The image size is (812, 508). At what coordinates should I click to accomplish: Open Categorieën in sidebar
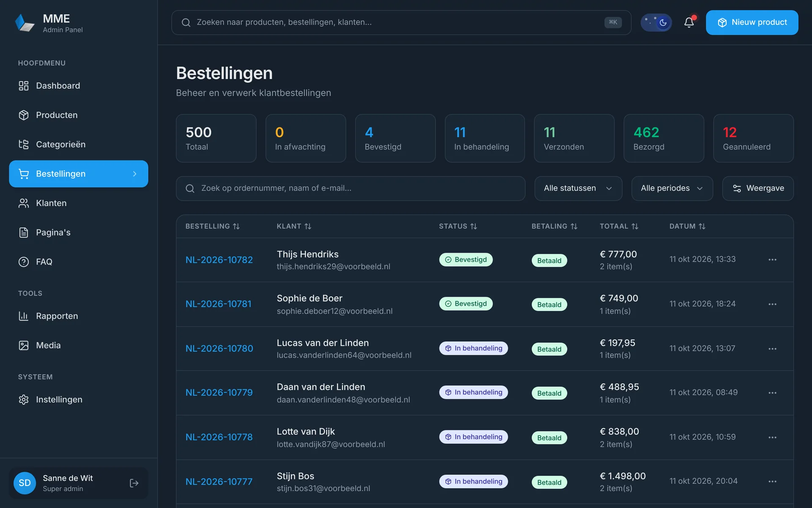tap(79, 144)
